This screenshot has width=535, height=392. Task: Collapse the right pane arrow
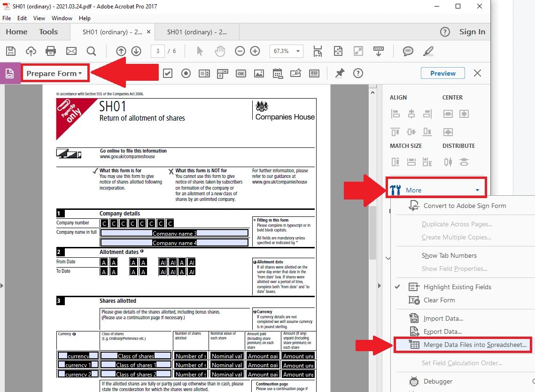pyautogui.click(x=380, y=285)
